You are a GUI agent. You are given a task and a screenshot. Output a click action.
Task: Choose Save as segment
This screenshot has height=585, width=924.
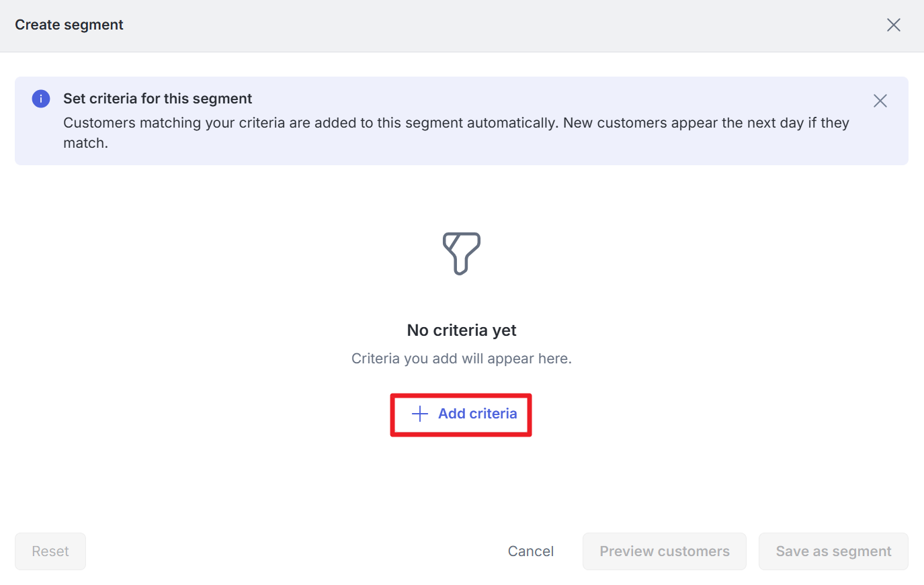pyautogui.click(x=833, y=551)
